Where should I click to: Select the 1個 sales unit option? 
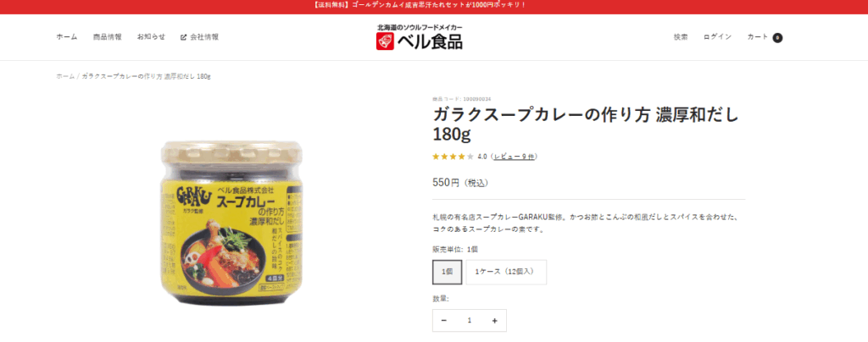[x=447, y=272]
